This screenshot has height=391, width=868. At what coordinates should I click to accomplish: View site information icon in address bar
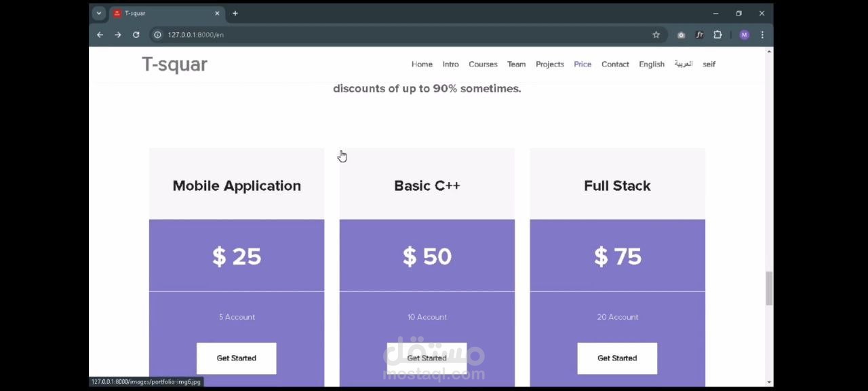[157, 35]
